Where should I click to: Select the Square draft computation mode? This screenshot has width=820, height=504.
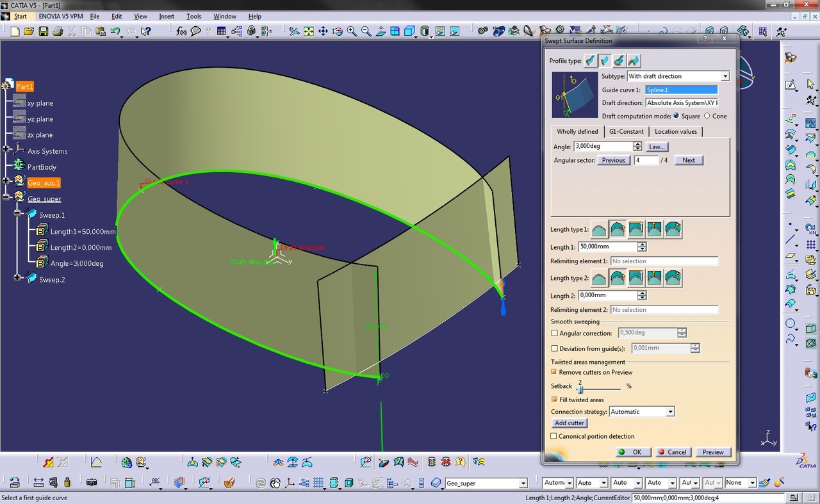(x=676, y=116)
